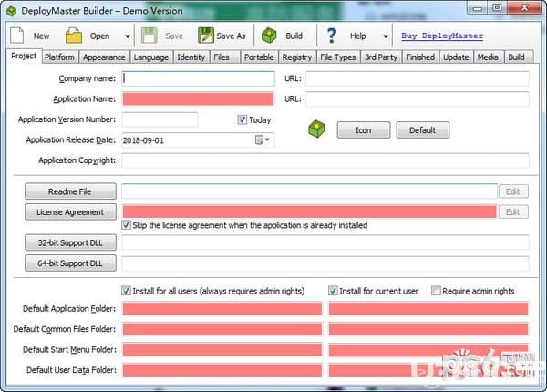The width and height of the screenshot is (547, 392).
Task: Focus the License Agreement path field
Action: (309, 211)
